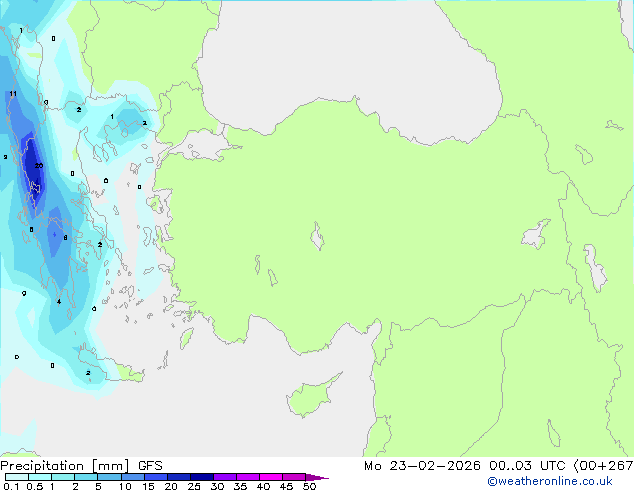The height and width of the screenshot is (490, 634).
Task: Click the 45 mm pink legend swatch
Action: point(294,477)
